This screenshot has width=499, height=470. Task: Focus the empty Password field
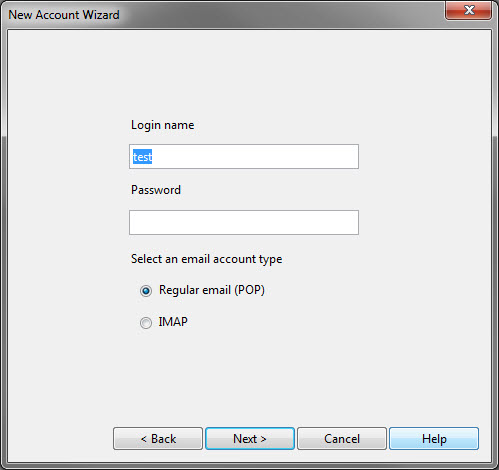(x=244, y=222)
